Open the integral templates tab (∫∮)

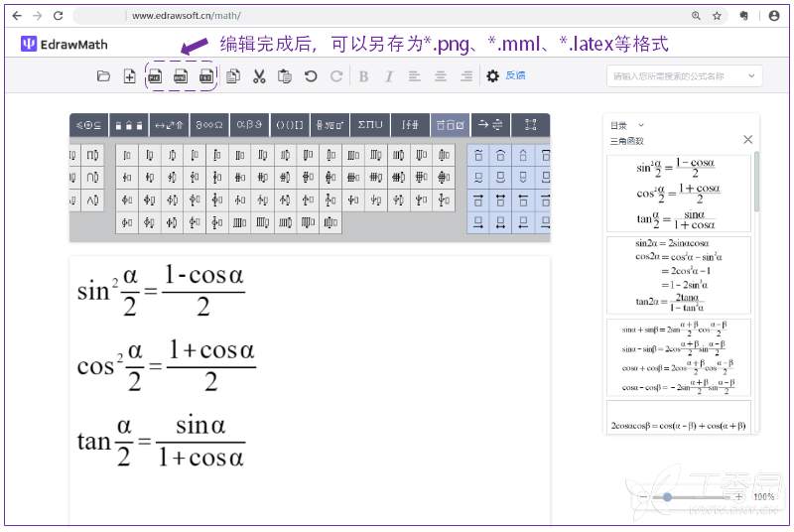410,125
